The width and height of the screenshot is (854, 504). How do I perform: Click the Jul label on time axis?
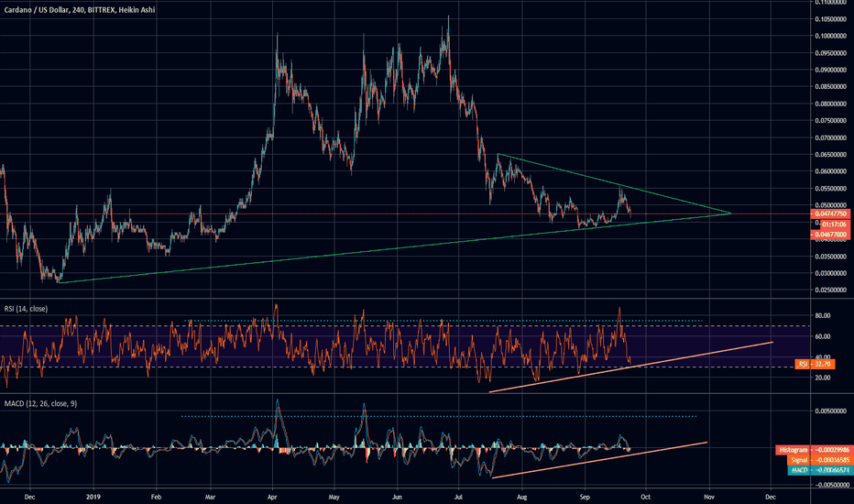(458, 497)
